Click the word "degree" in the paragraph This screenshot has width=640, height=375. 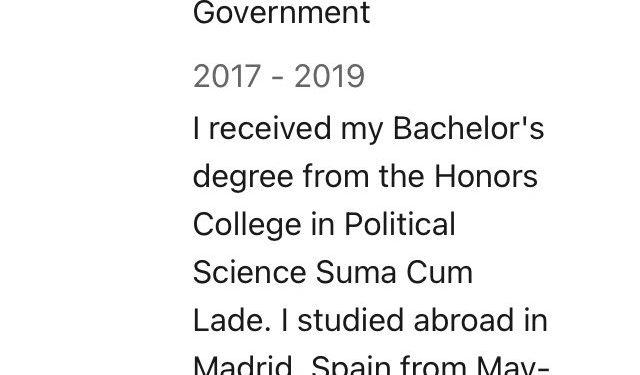[x=243, y=179]
